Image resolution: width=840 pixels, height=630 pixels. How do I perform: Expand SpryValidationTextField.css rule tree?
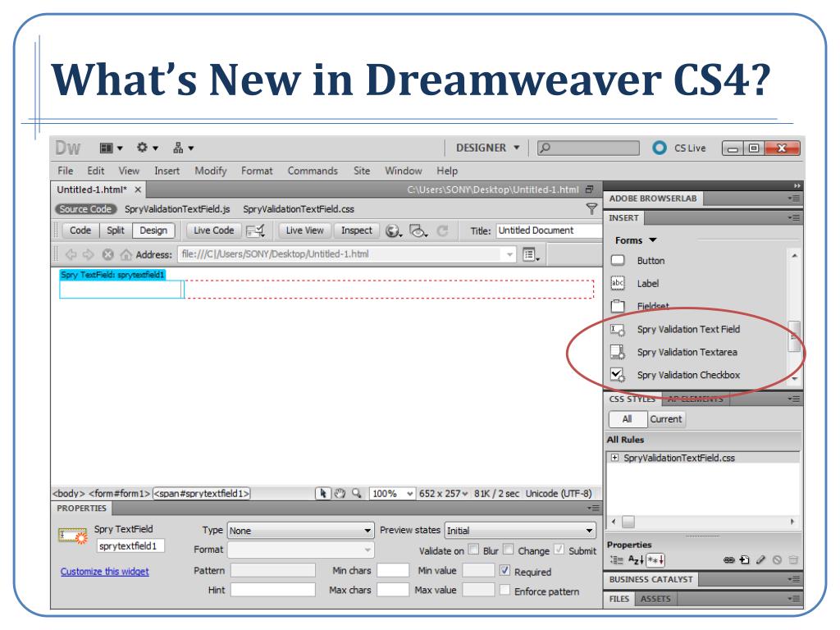point(614,458)
